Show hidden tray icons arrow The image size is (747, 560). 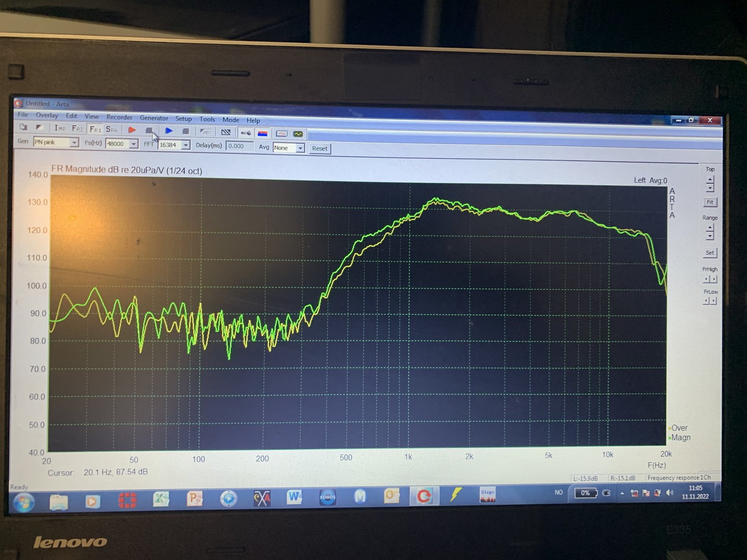click(622, 493)
